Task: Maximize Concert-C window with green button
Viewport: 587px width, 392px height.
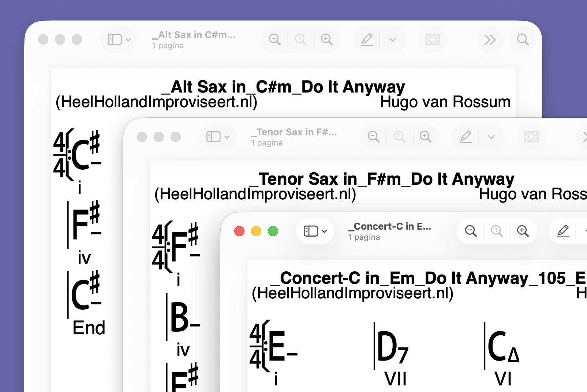Action: tap(273, 231)
